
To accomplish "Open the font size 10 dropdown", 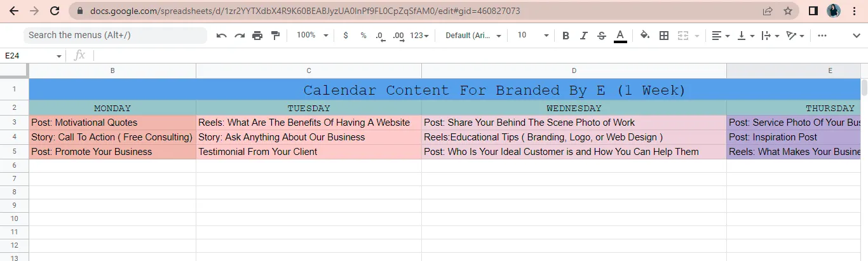I will pos(532,36).
